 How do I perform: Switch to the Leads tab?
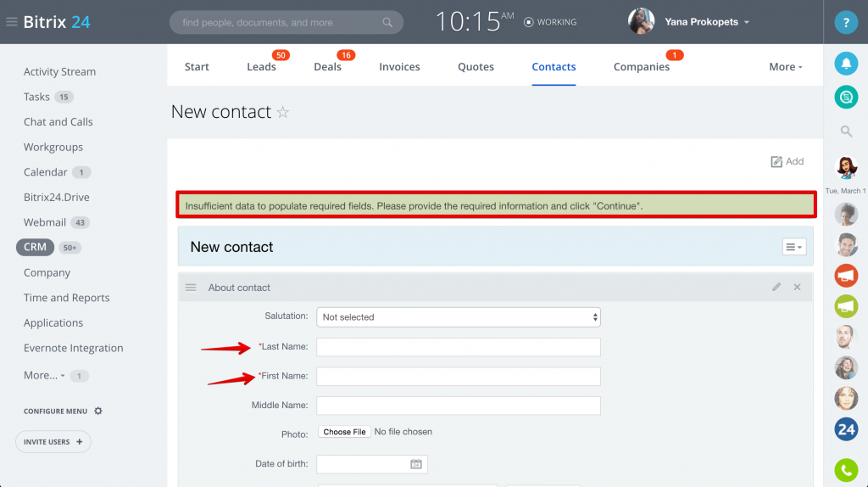(x=261, y=66)
